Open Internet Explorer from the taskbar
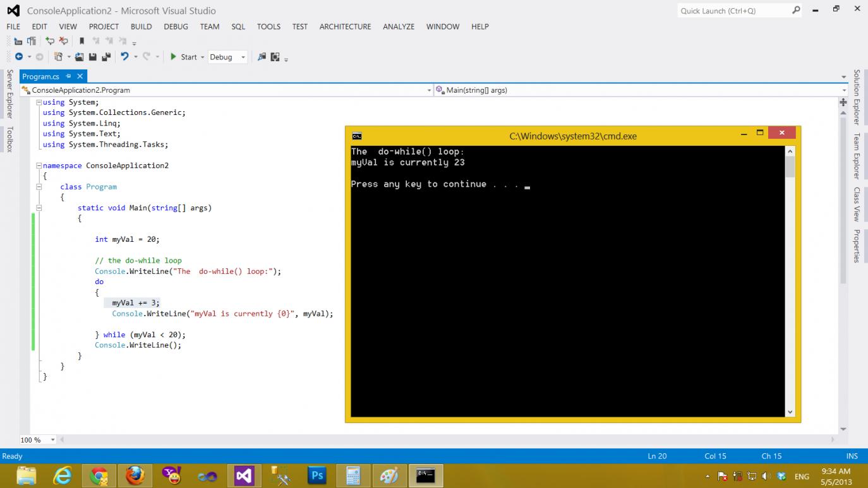The width and height of the screenshot is (868, 488). pos(62,475)
